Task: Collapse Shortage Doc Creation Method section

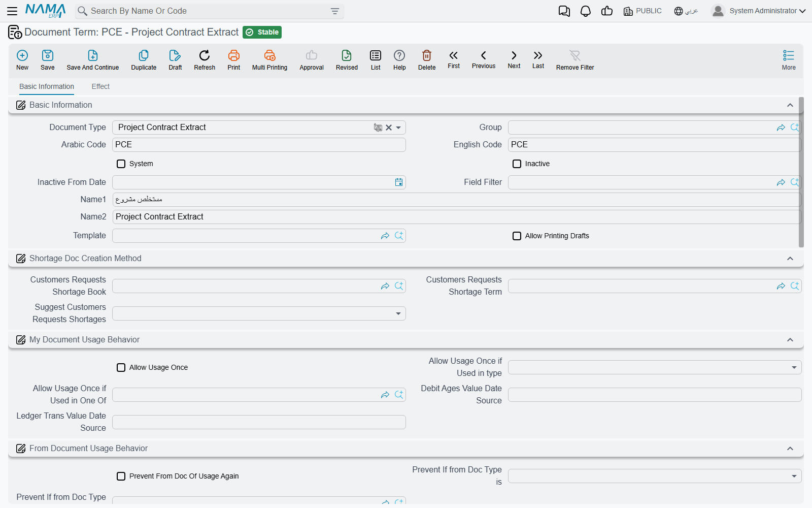Action: click(x=790, y=259)
